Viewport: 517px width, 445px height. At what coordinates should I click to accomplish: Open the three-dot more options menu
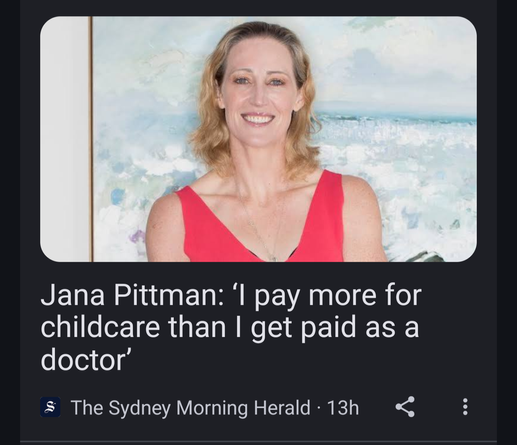point(465,407)
